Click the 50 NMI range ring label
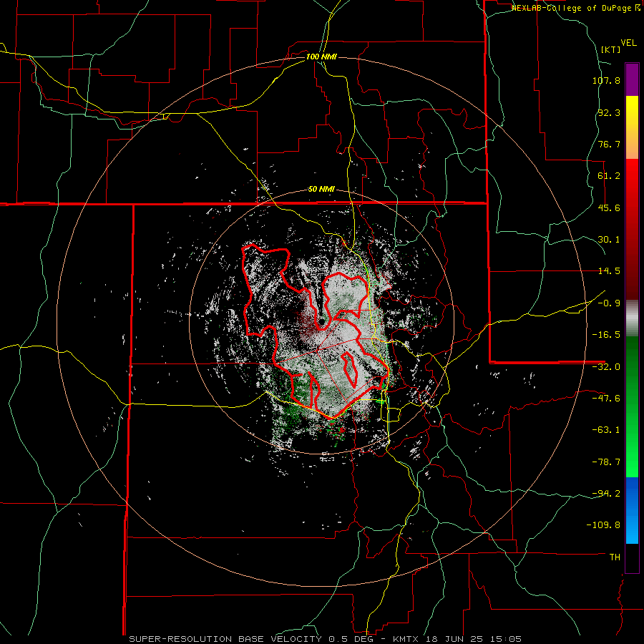The height and width of the screenshot is (644, 644). click(321, 189)
